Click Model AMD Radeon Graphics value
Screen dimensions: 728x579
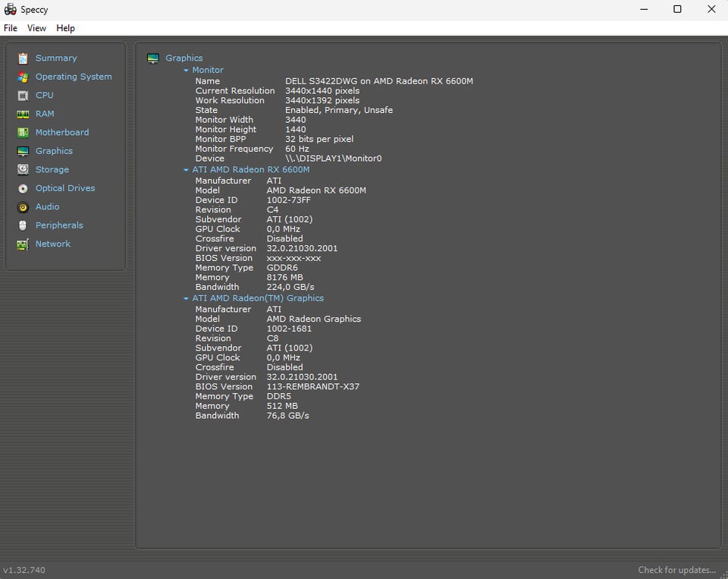coord(313,319)
